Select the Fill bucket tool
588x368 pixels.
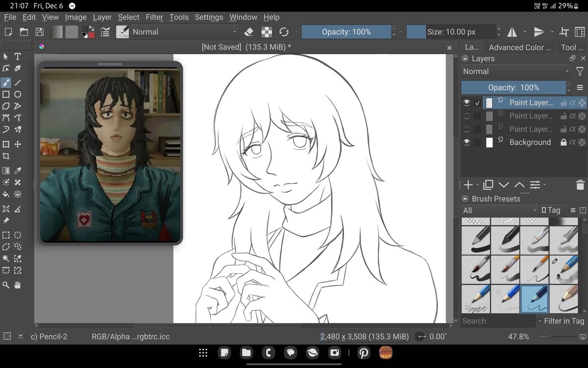tap(6, 194)
